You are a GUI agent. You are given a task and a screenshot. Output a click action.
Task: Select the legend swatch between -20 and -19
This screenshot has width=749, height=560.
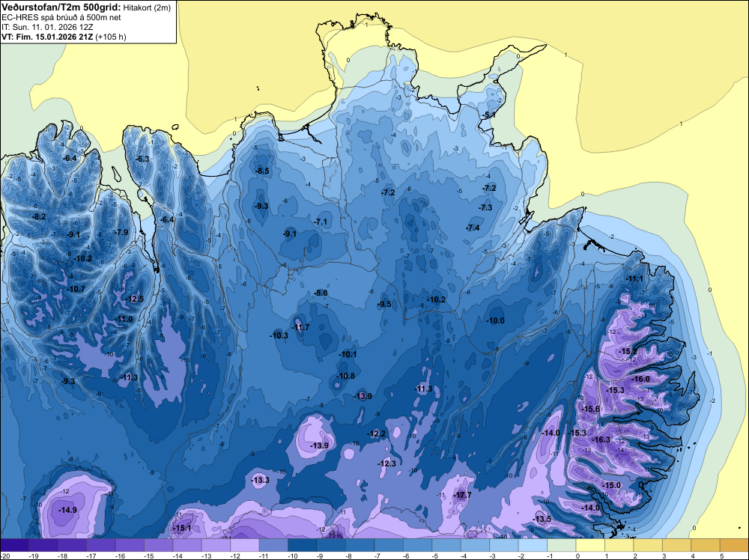(x=14, y=545)
